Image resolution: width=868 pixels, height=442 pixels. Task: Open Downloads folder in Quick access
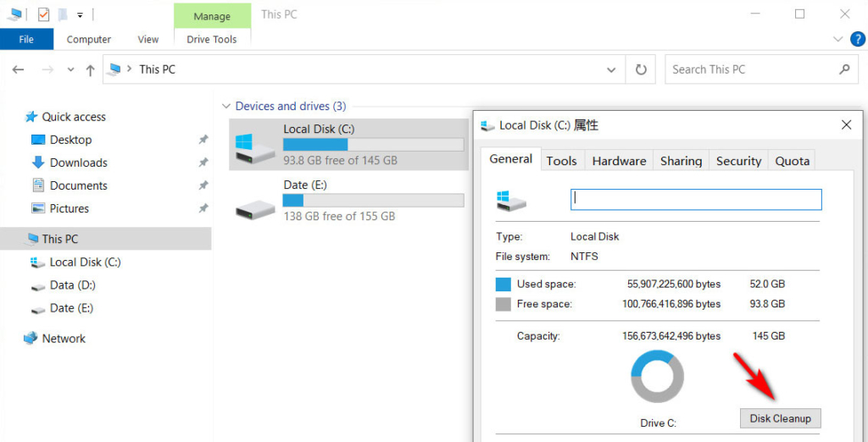(x=78, y=163)
